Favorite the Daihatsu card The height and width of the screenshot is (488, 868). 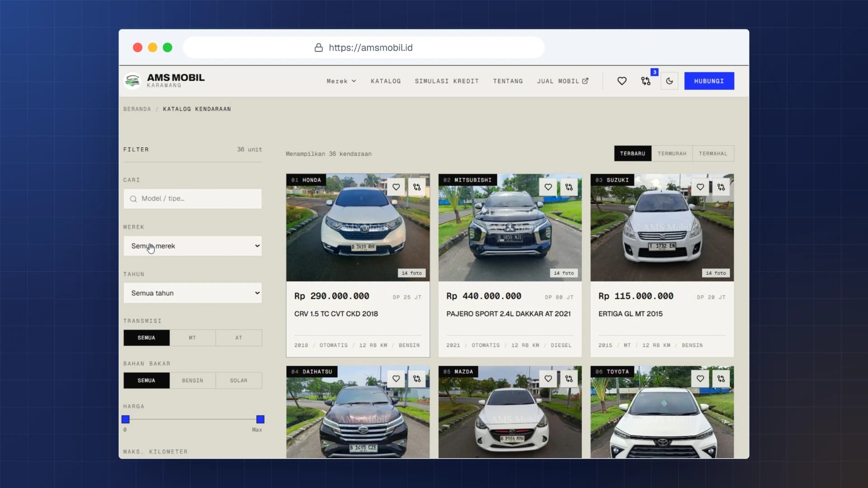point(396,379)
